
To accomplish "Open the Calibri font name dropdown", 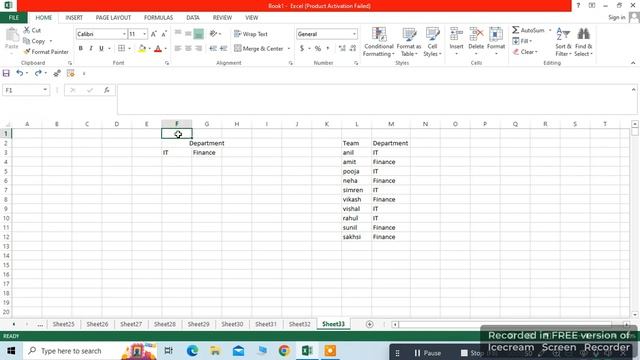I will pyautogui.click(x=124, y=34).
